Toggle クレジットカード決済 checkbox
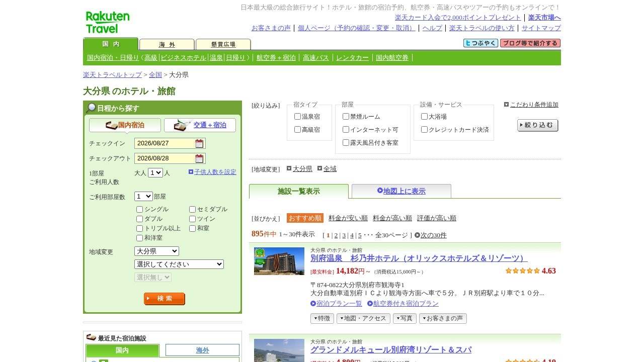 [x=424, y=130]
